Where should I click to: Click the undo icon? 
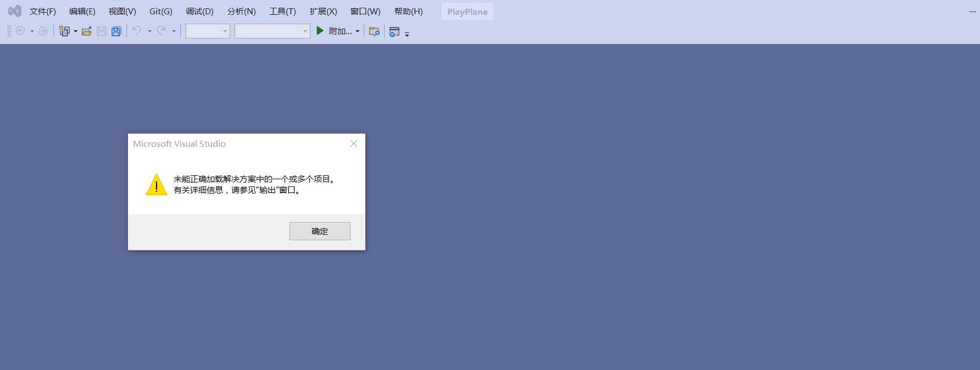point(137,31)
